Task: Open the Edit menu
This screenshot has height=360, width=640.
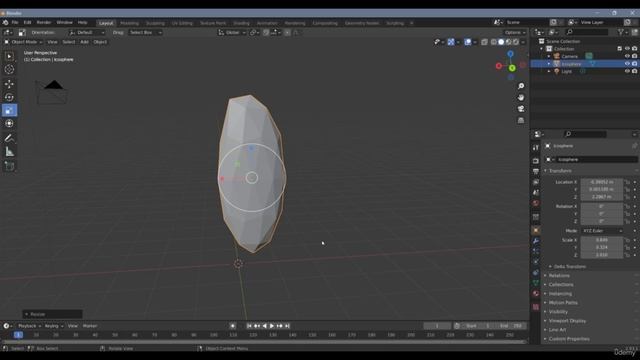Action: (27, 22)
